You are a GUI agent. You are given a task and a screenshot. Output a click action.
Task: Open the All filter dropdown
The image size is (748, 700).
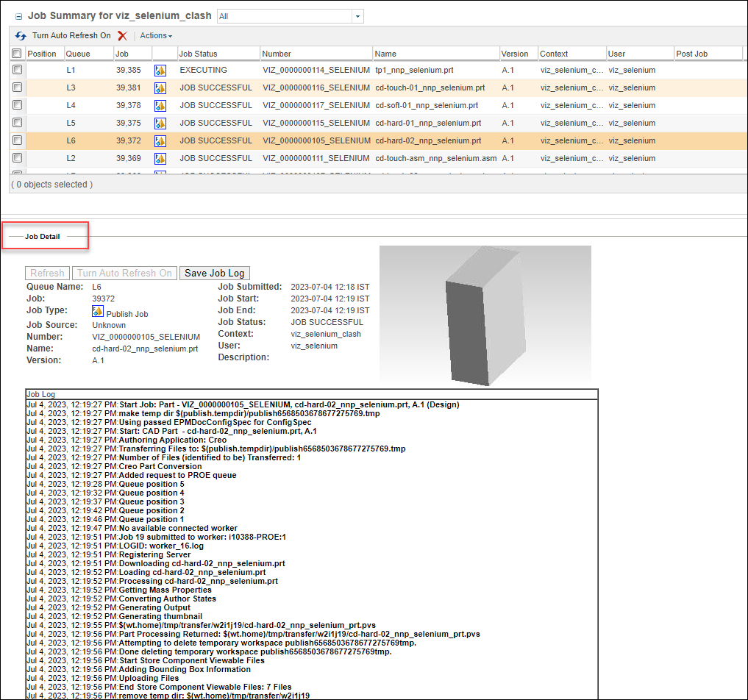(357, 16)
